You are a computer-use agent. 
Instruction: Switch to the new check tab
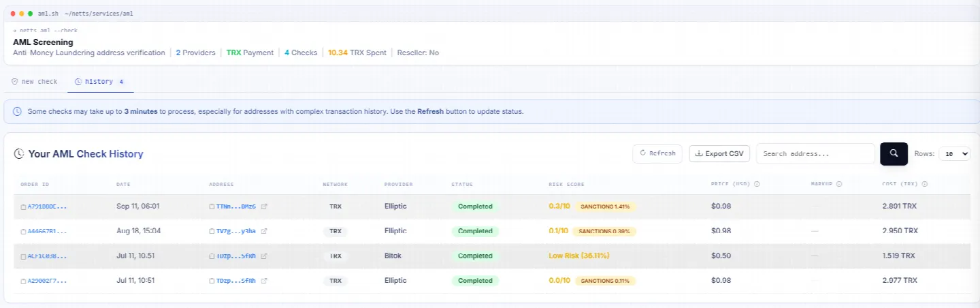coord(35,82)
